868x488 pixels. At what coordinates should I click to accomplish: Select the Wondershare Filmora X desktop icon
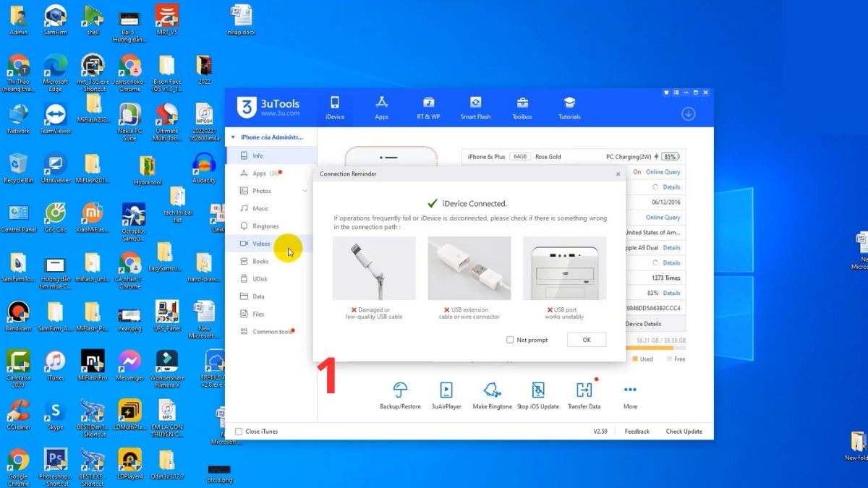point(167,369)
